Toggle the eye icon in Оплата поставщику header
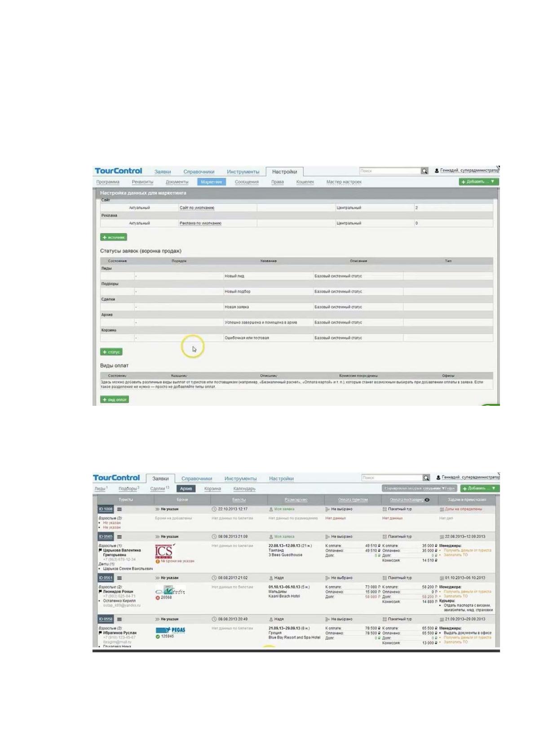535x756 pixels. (427, 500)
